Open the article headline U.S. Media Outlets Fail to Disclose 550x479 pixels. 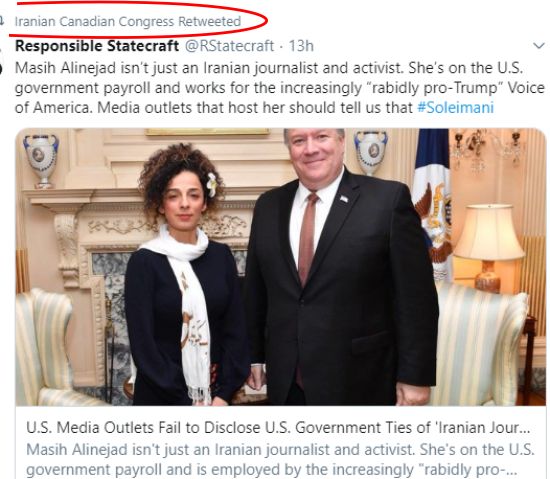278,427
